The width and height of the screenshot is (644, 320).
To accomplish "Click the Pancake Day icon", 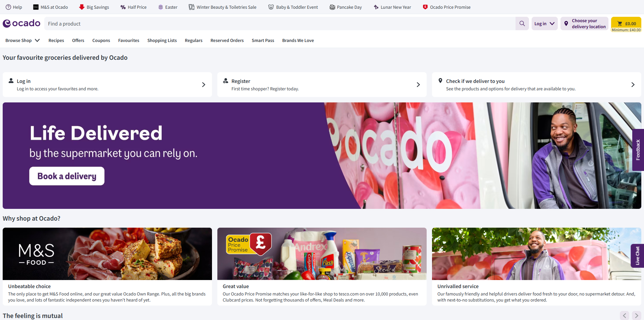I will click(332, 7).
